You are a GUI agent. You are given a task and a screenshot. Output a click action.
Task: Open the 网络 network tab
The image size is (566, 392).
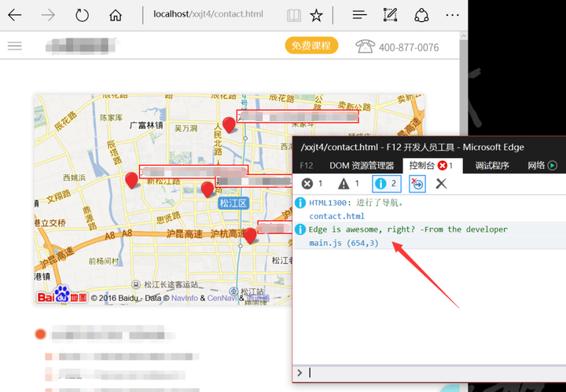[x=542, y=166]
